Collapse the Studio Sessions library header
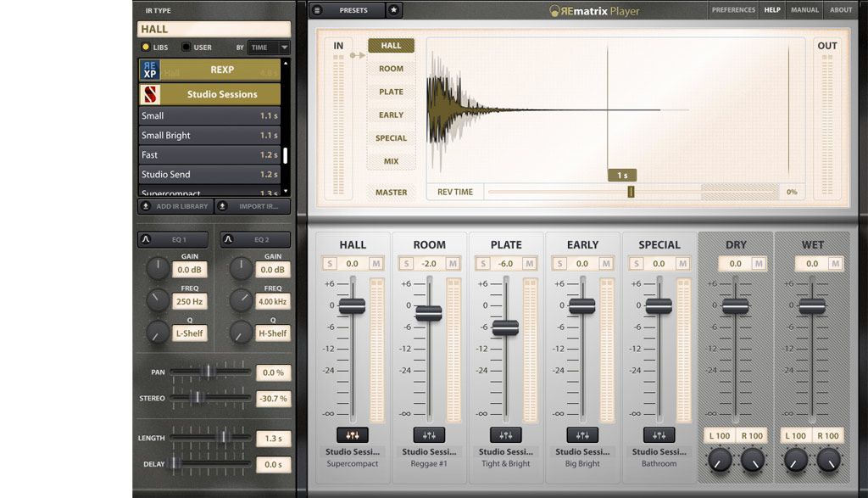The width and height of the screenshot is (868, 498). 209,94
